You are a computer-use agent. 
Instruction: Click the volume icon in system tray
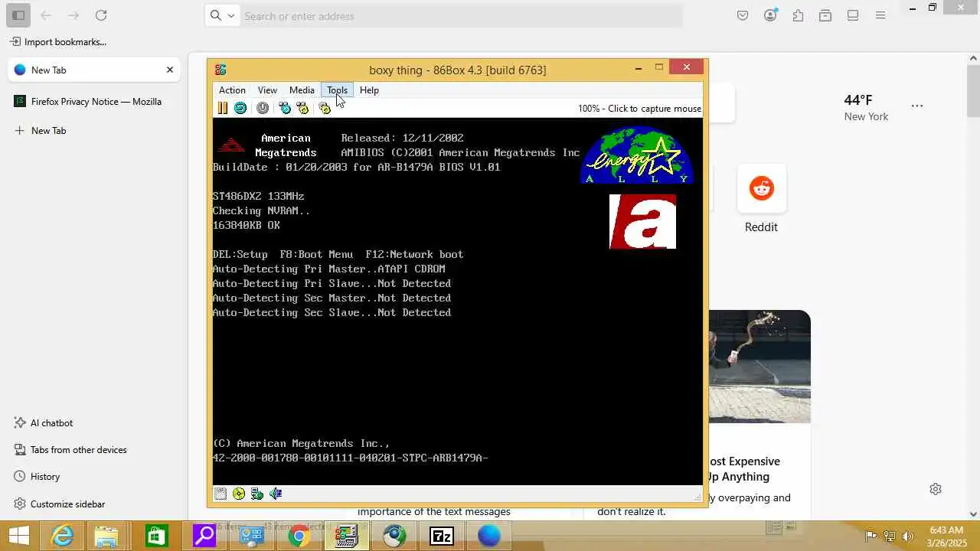pos(908,536)
